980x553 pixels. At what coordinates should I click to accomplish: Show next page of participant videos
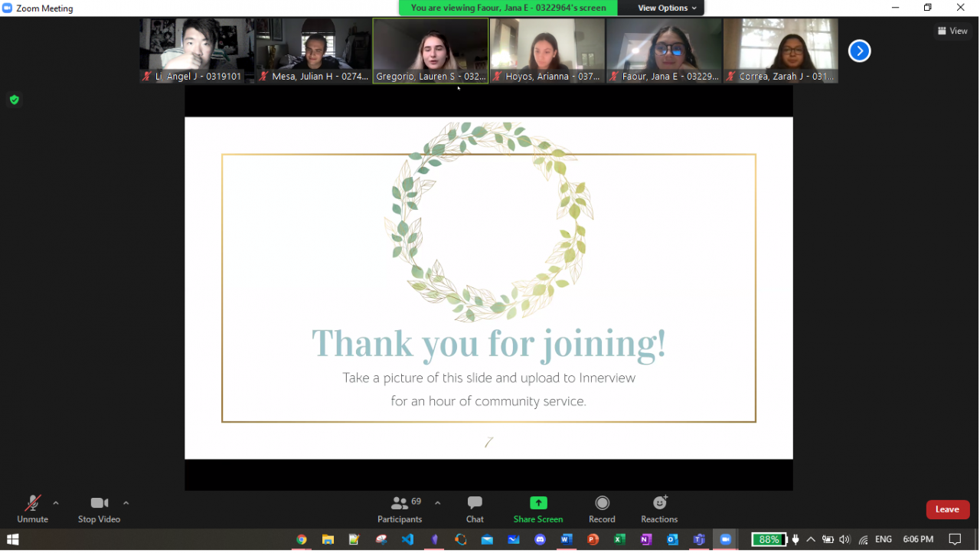point(859,51)
